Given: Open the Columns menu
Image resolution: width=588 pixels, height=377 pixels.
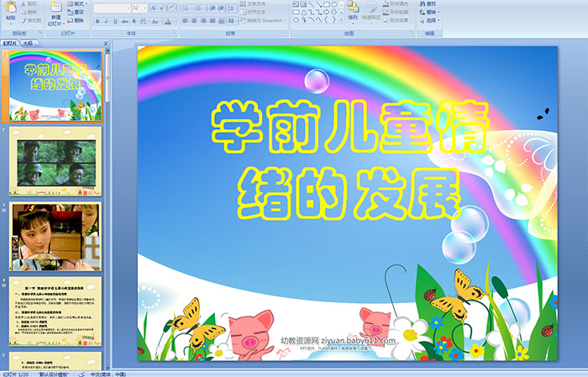Looking at the screenshot, I should 233,21.
